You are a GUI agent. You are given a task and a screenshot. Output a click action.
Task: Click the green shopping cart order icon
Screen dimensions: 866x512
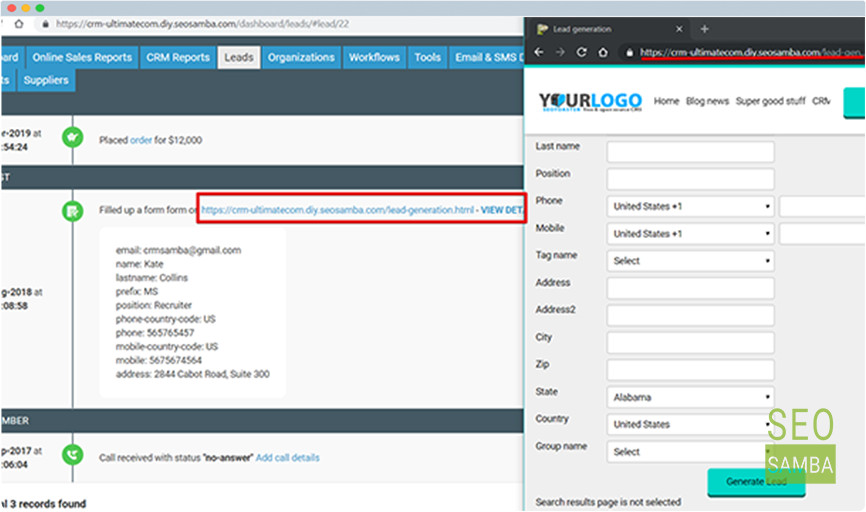(x=72, y=138)
